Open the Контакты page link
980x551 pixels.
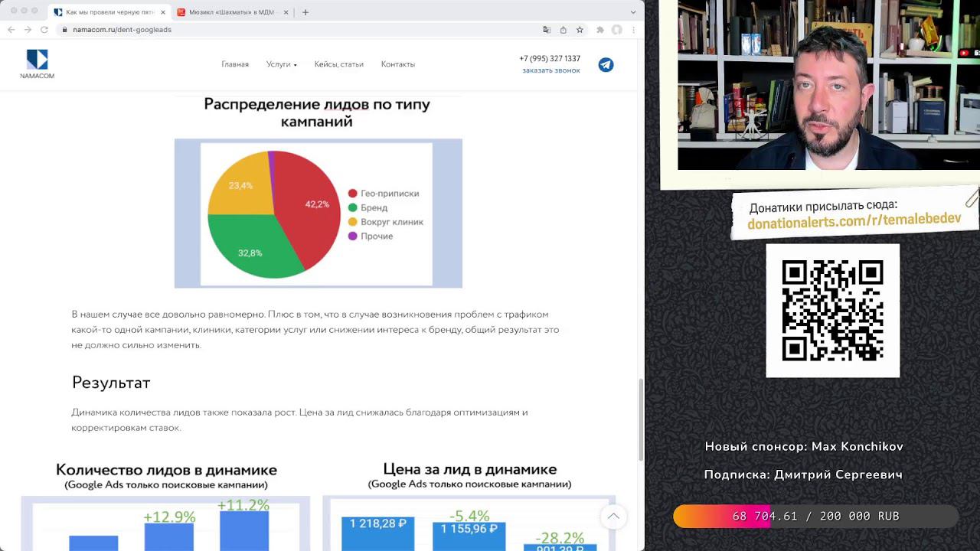click(397, 64)
